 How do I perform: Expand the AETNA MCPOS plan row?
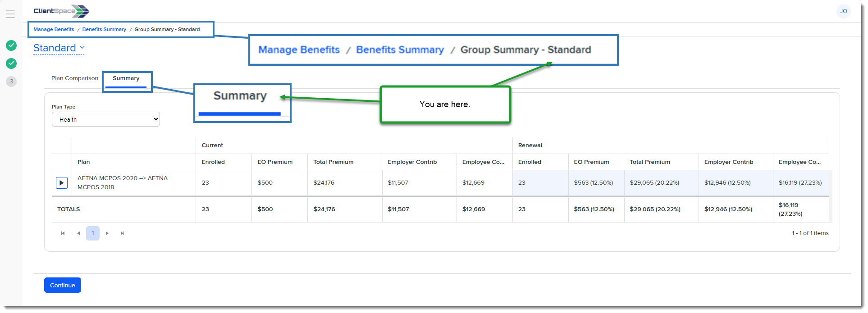[62, 183]
